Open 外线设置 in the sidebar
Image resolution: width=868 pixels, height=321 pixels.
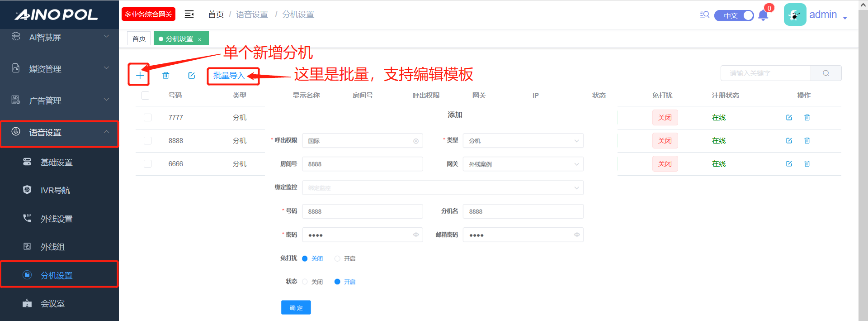[57, 219]
